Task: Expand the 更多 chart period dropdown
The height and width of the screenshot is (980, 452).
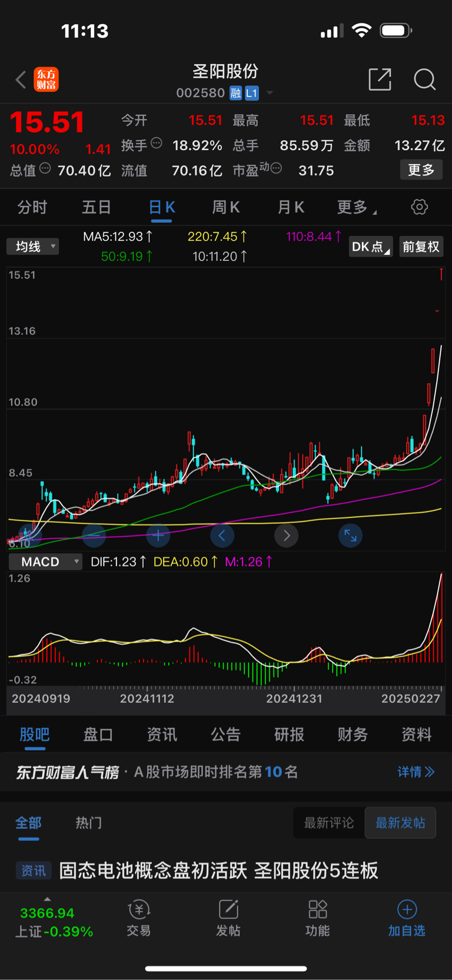Action: 357,207
